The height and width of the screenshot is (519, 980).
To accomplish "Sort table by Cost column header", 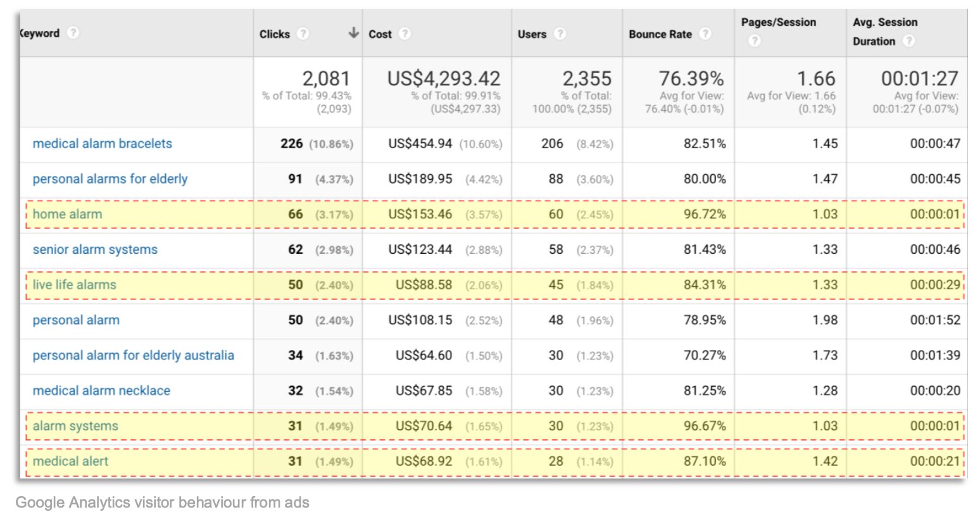I will 380,34.
